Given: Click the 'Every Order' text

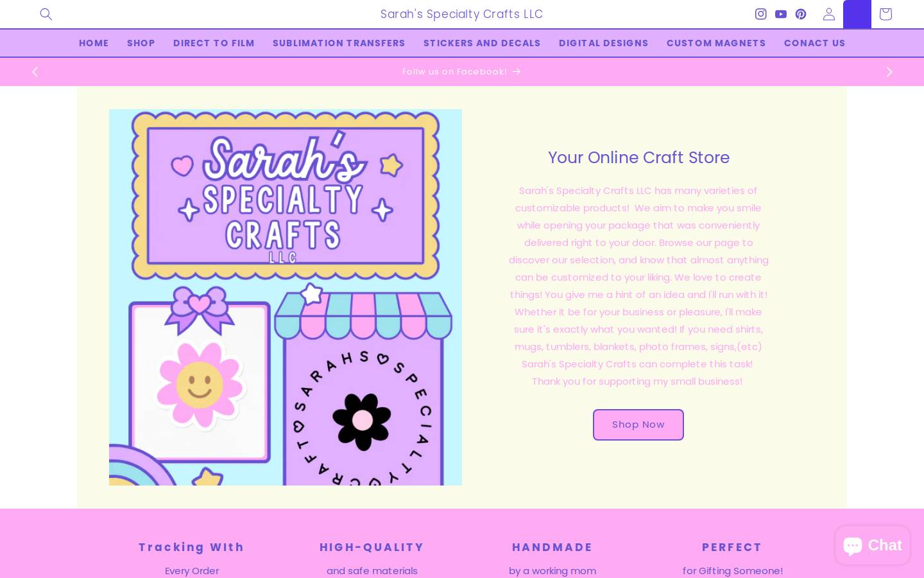Looking at the screenshot, I should pos(192,570).
